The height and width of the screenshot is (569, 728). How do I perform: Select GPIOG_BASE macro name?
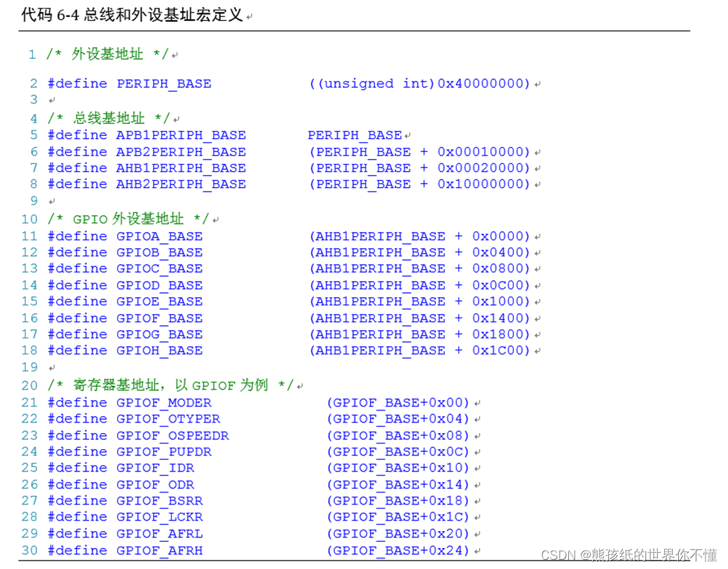point(159,335)
